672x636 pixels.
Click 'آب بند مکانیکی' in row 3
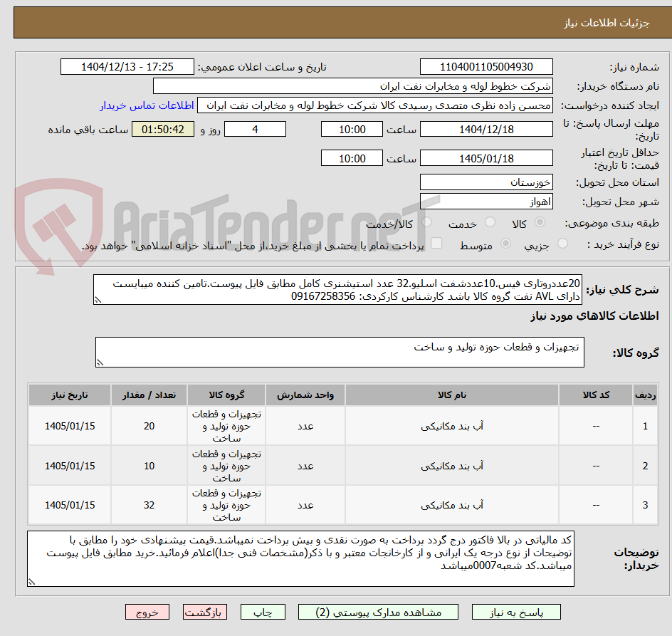[452, 505]
